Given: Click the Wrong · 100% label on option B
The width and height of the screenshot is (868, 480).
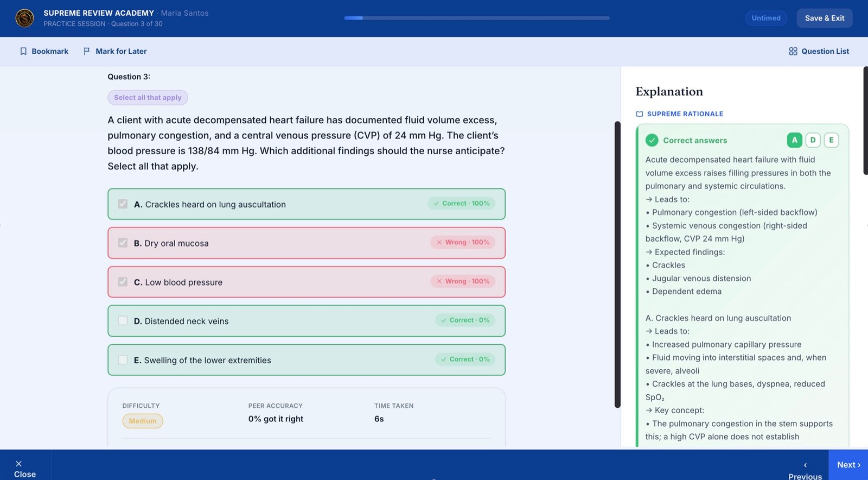Looking at the screenshot, I should pyautogui.click(x=463, y=242).
